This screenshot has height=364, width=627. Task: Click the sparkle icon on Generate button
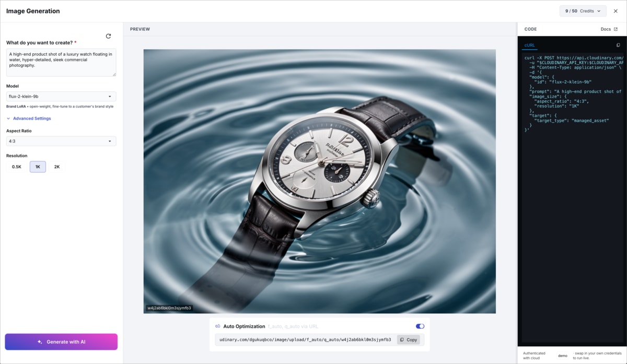[x=40, y=342]
